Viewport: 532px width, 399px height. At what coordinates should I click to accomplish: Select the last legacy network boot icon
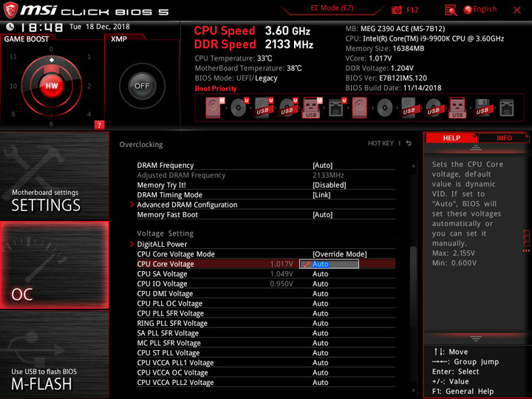tap(507, 108)
